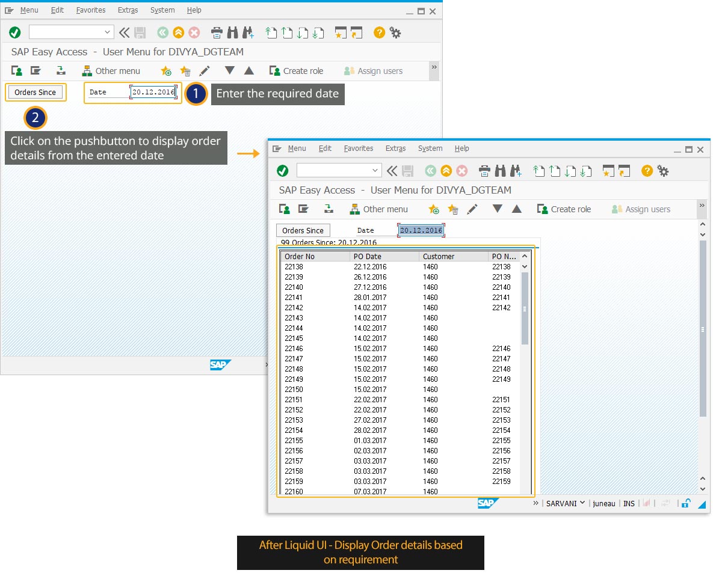The height and width of the screenshot is (588, 722).
Task: Click the Save disk icon in back window
Action: (140, 32)
